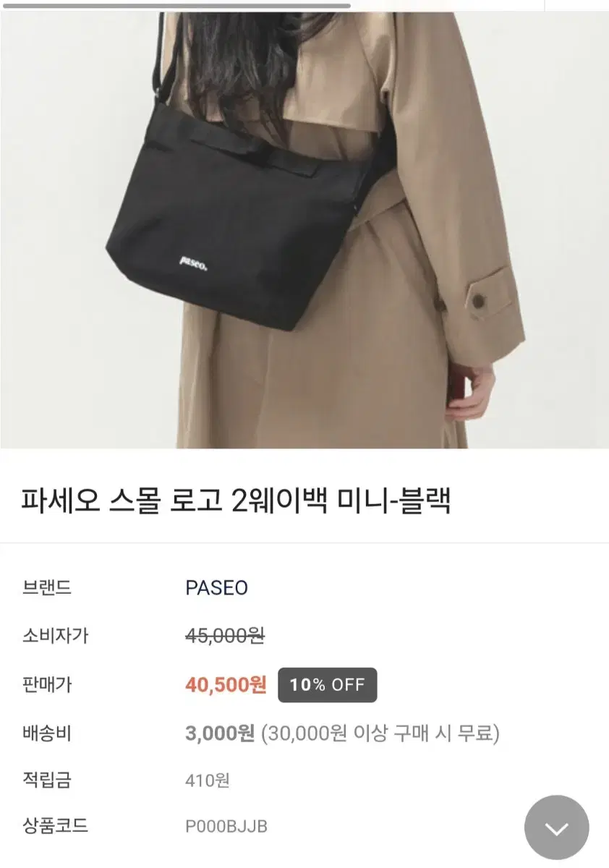Click the crossed-out 45,000원 consumer price
This screenshot has width=609, height=868.
pos(225,637)
